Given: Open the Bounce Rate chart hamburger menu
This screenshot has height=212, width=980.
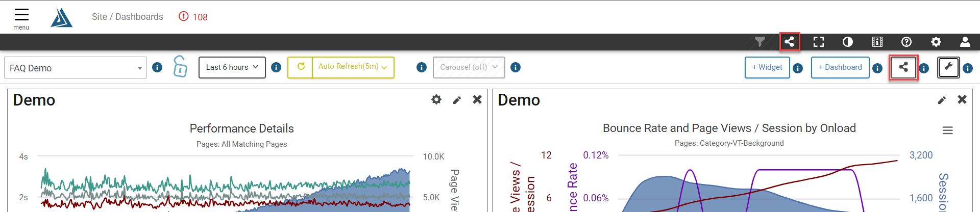Looking at the screenshot, I should (x=948, y=130).
